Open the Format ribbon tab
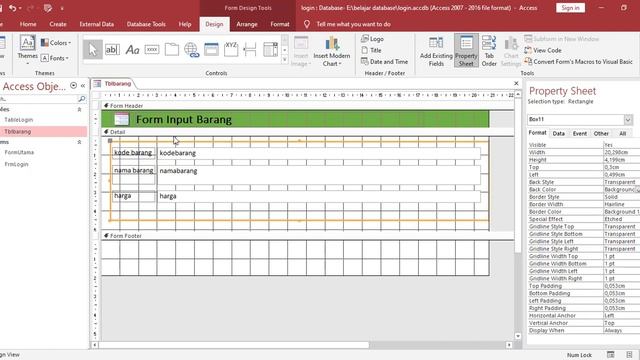 (280, 24)
